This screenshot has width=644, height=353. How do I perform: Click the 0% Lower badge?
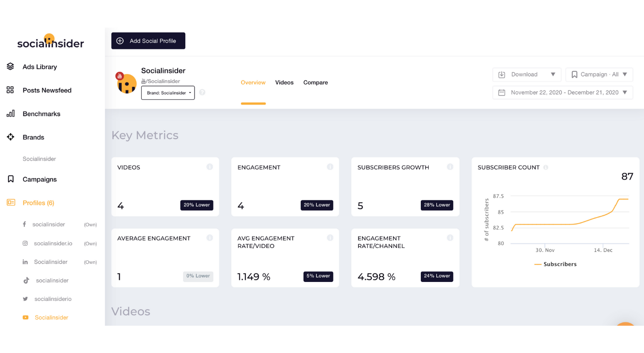(x=198, y=276)
